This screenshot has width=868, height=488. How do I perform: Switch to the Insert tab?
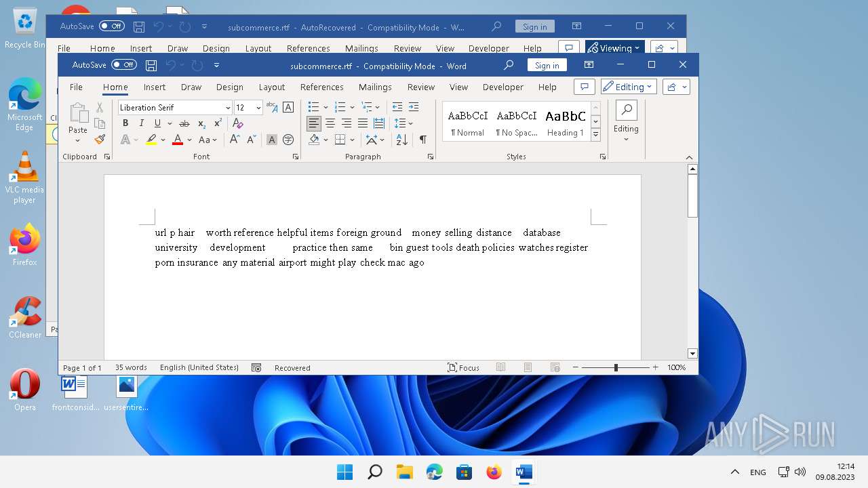click(155, 87)
